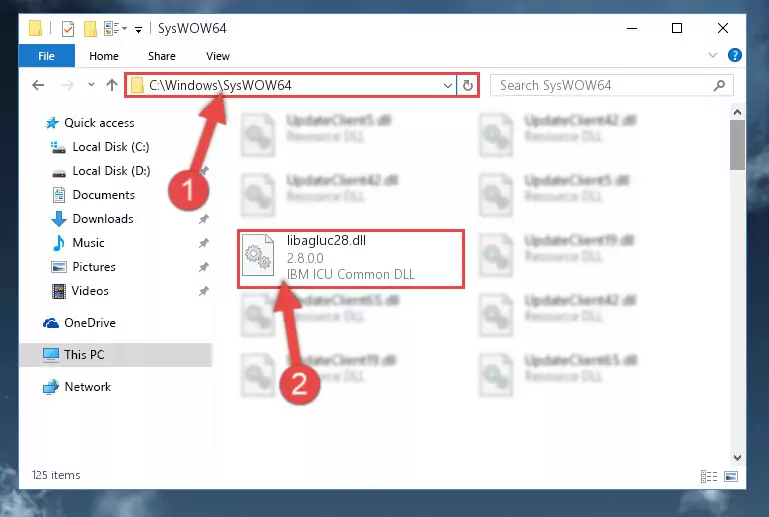Click the pin icon beside Downloads
The image size is (769, 517).
pos(204,219)
